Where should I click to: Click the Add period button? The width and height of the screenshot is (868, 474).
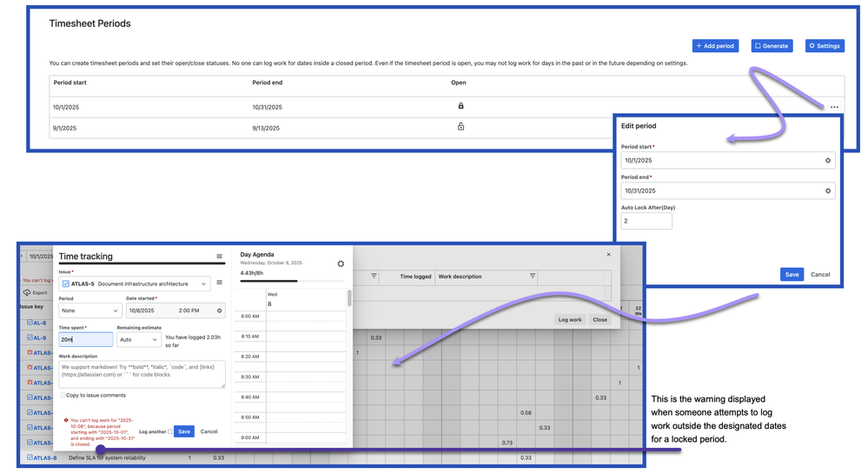(715, 46)
